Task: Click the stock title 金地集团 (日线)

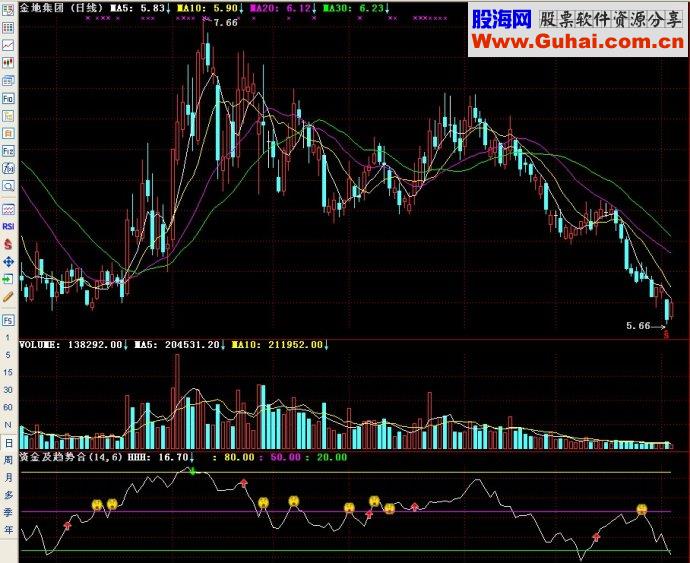Action: [61, 8]
